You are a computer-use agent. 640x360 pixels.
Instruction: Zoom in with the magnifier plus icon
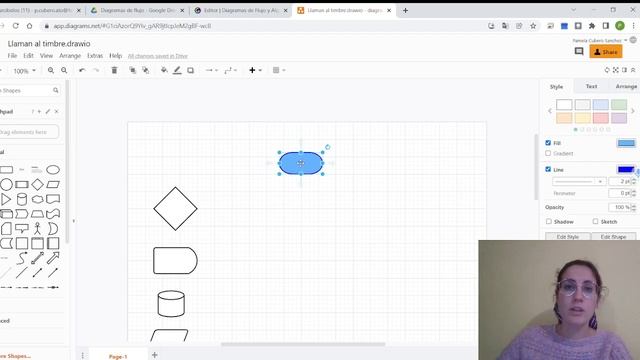[51, 70]
